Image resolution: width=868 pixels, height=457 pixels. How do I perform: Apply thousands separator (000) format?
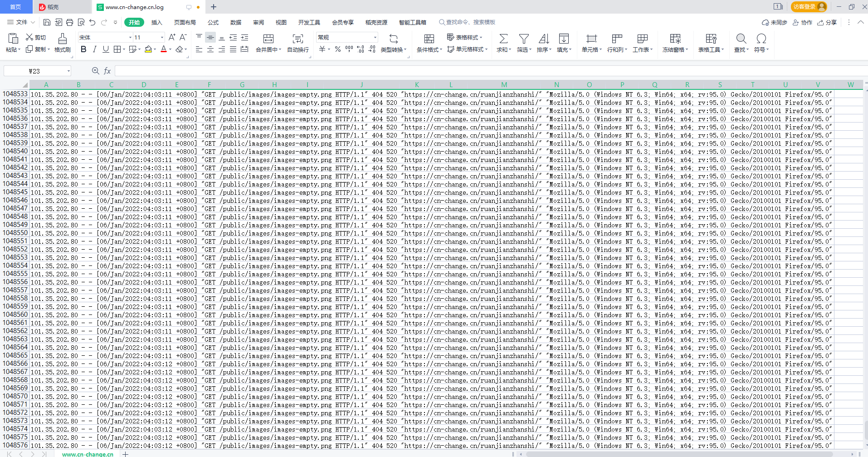(349, 49)
